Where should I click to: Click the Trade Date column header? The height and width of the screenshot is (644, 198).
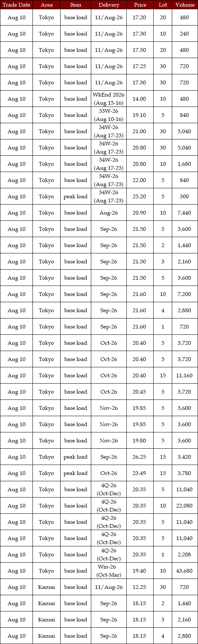pos(16,5)
